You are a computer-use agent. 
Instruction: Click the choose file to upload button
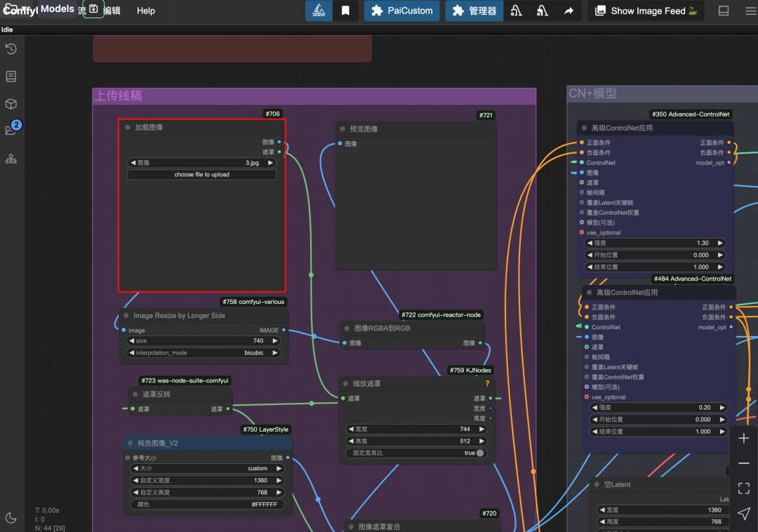point(201,175)
